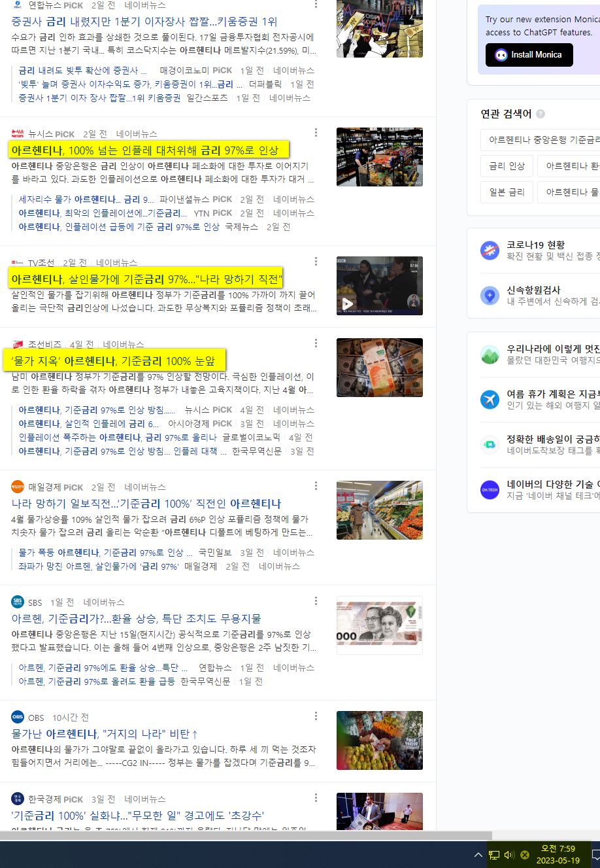Screen dimensions: 600x868
Task: Open headline 증권사 금리 내렸지만 1분기 이자장사
Action: (144, 21)
